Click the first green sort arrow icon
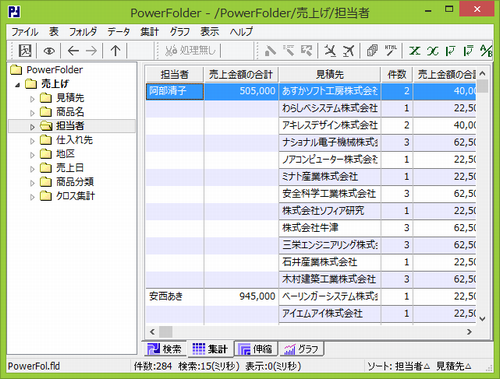This screenshot has height=379, width=500. point(451,51)
